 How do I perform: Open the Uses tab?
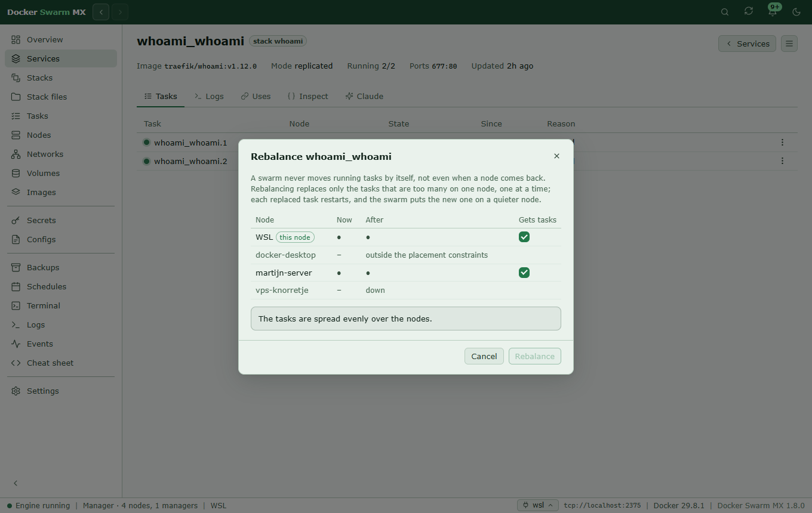point(256,97)
